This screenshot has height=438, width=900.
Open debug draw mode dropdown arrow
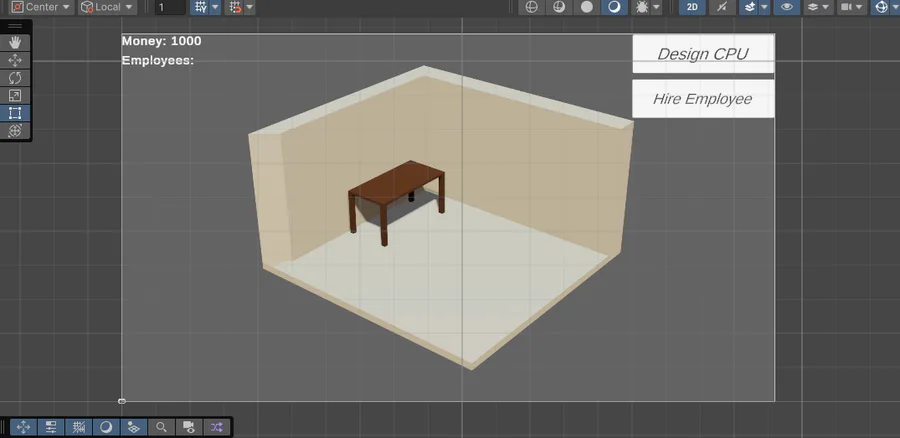pos(657,7)
